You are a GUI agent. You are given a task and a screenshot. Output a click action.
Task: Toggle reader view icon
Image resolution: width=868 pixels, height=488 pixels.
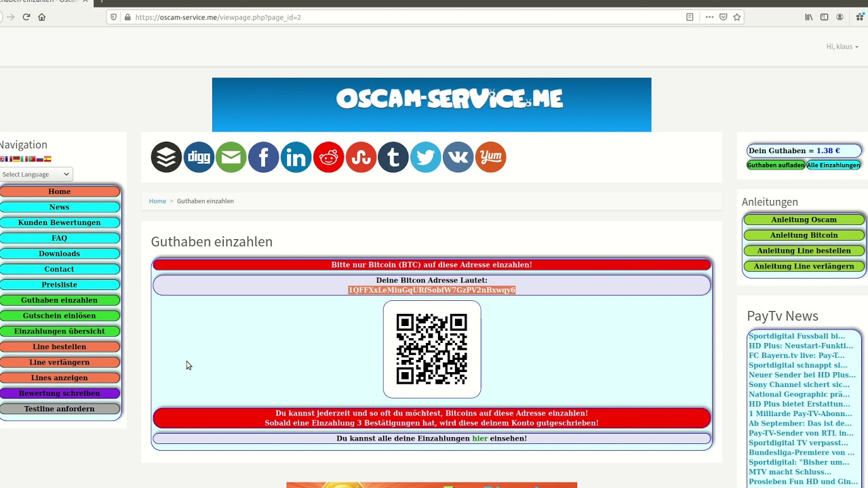pos(690,17)
